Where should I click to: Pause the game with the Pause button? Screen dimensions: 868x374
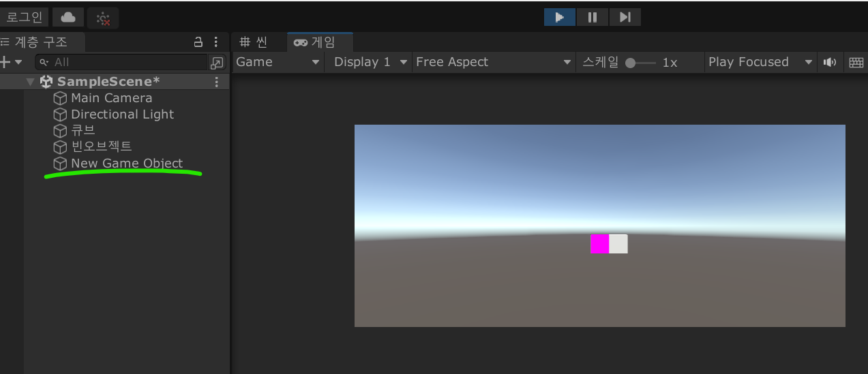coord(592,17)
